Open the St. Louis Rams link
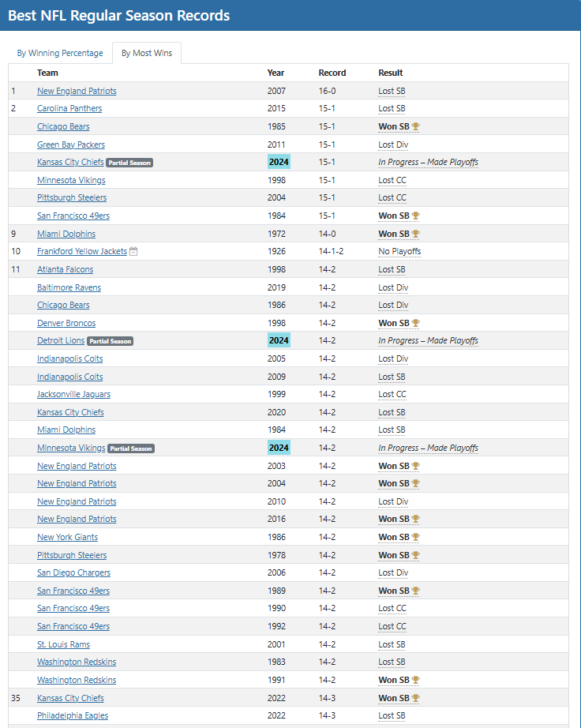This screenshot has width=581, height=728. pyautogui.click(x=64, y=644)
